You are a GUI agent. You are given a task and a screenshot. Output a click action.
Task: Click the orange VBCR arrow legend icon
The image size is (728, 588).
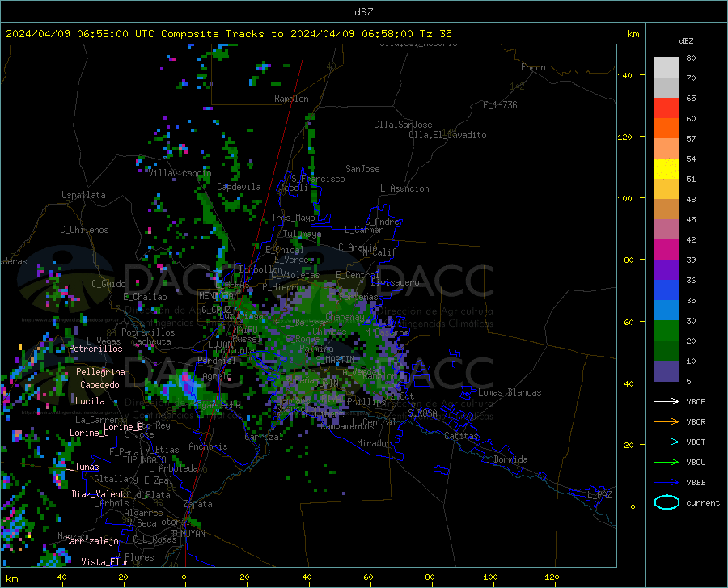coord(667,422)
